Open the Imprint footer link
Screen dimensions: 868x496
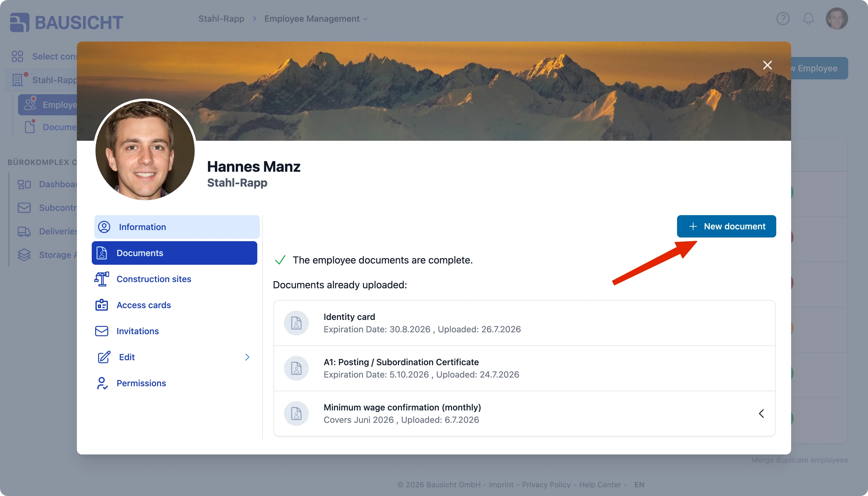pos(501,485)
